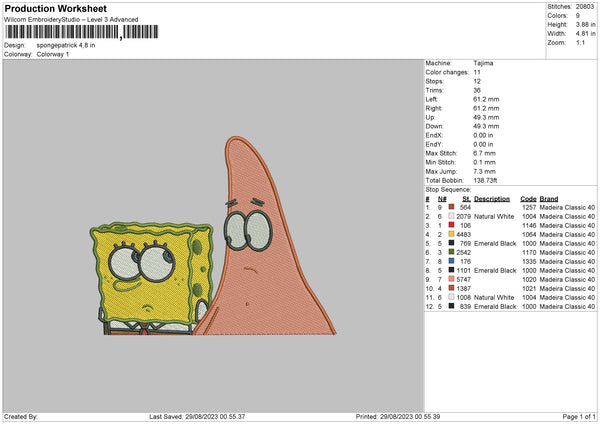
Task: Click the white swatch in stop row 11
Action: coord(451,297)
